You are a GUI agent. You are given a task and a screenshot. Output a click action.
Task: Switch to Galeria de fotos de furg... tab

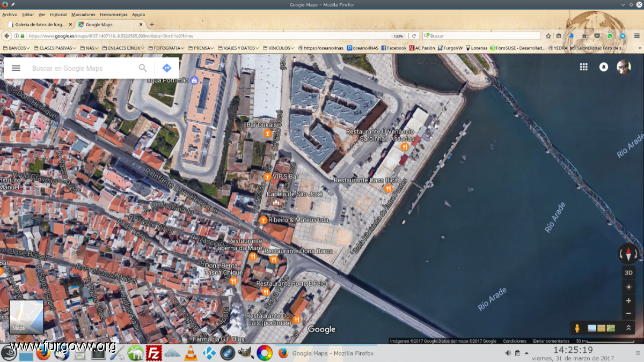(x=40, y=24)
